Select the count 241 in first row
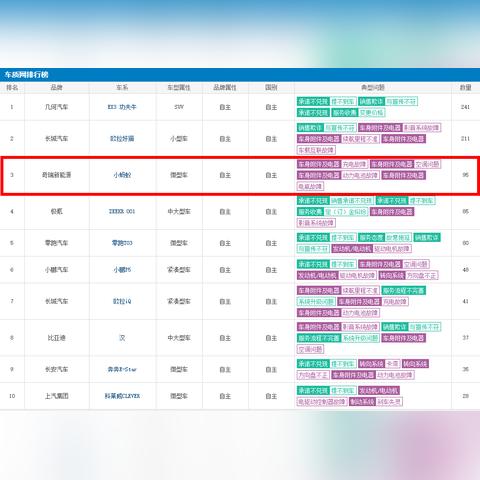 click(465, 107)
